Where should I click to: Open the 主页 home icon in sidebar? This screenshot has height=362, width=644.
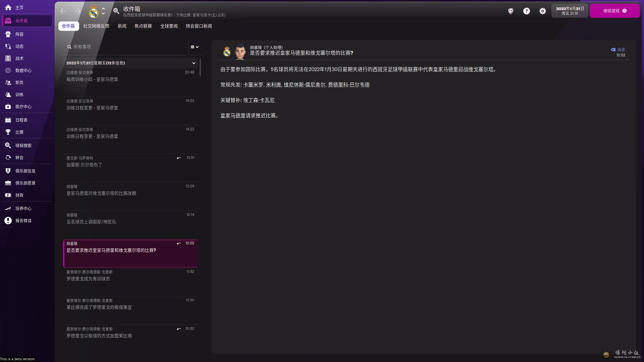pyautogui.click(x=8, y=7)
